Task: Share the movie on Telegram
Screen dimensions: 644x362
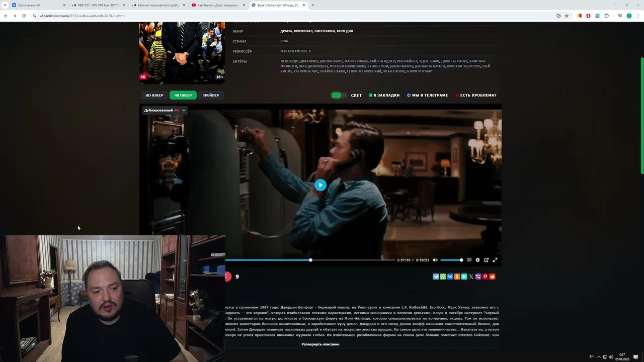Action: click(x=436, y=277)
